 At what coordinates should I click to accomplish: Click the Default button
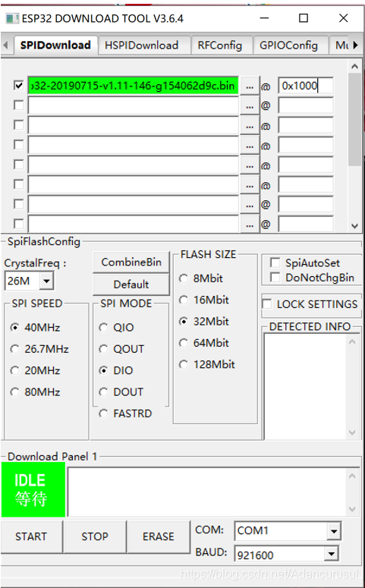click(131, 285)
